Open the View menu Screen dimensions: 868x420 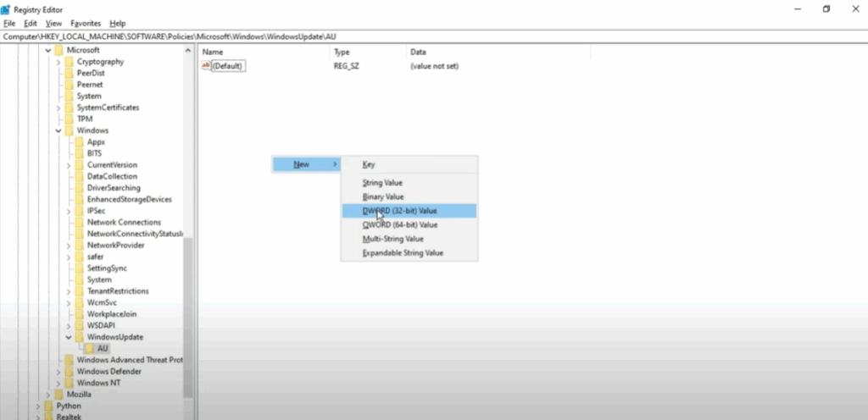click(53, 23)
